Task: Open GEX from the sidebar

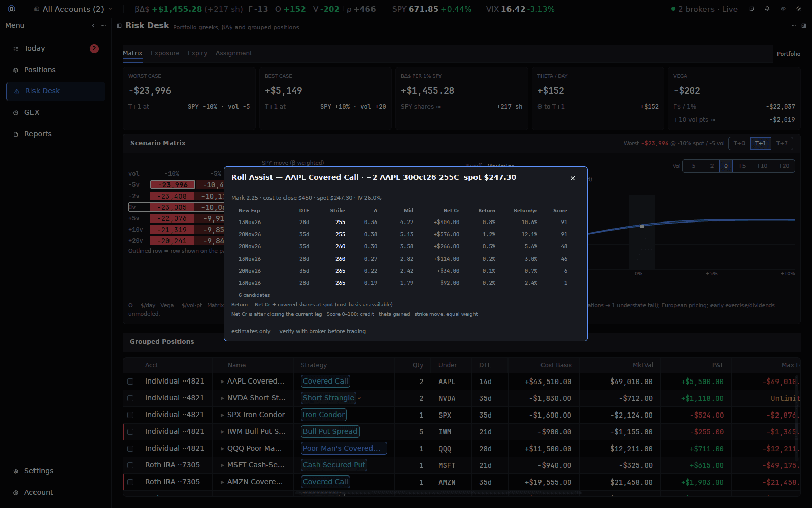Action: pyautogui.click(x=56, y=112)
